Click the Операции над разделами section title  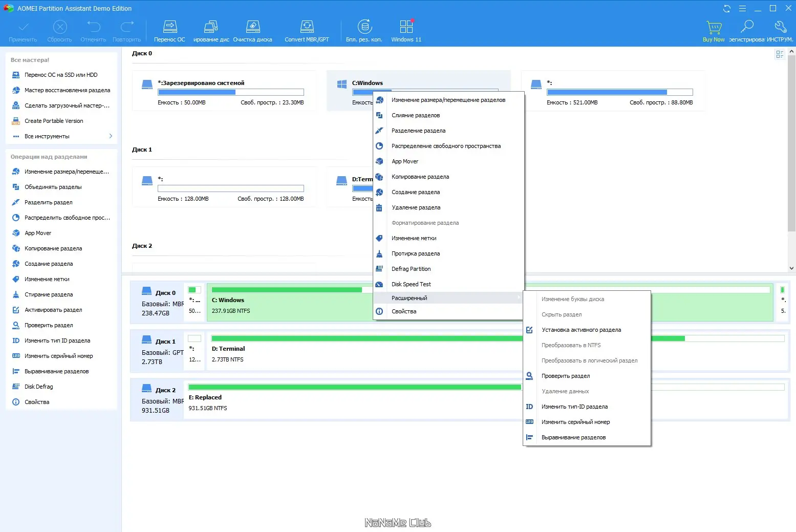[49, 157]
